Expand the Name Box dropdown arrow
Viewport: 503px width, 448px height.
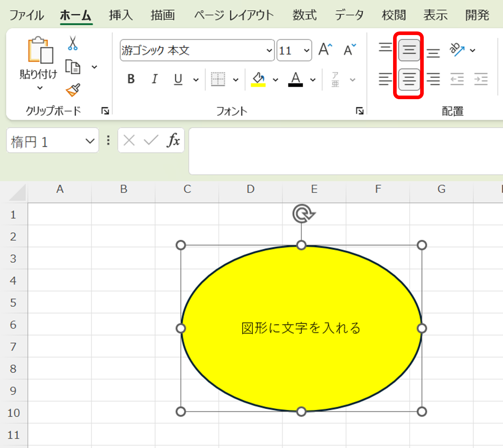pyautogui.click(x=90, y=141)
